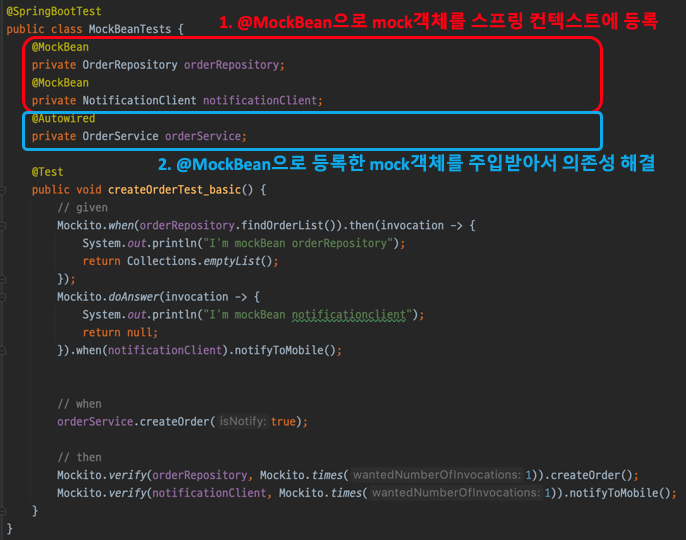Click the @MockBean annotation above the NotificationClient field
This screenshot has height=540, width=686.
click(60, 83)
